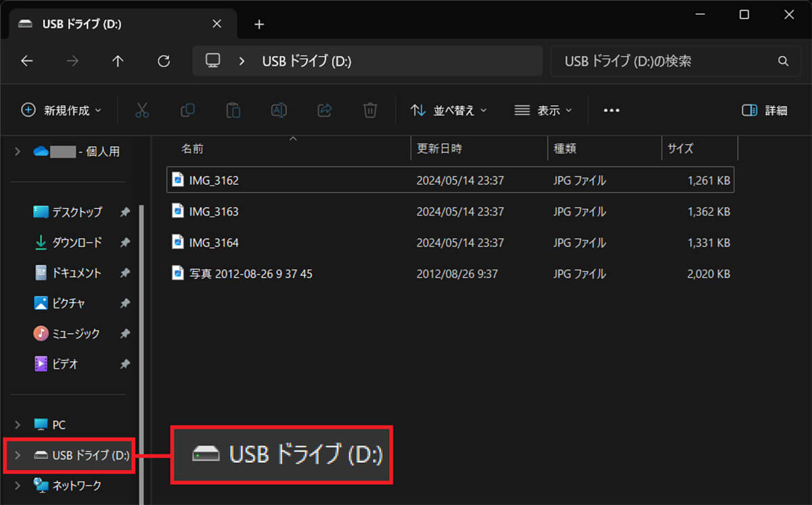
Task: Open the 新規作成 dropdown
Action: (x=62, y=110)
